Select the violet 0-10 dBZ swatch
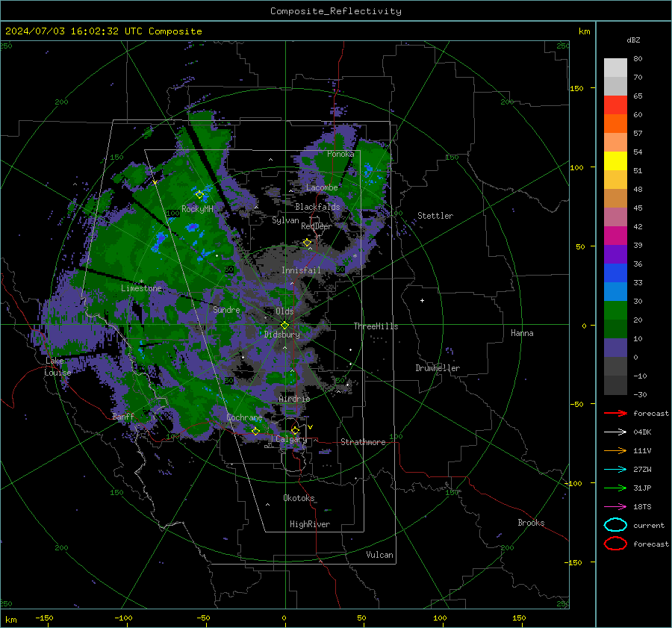This screenshot has width=672, height=628. click(x=615, y=348)
